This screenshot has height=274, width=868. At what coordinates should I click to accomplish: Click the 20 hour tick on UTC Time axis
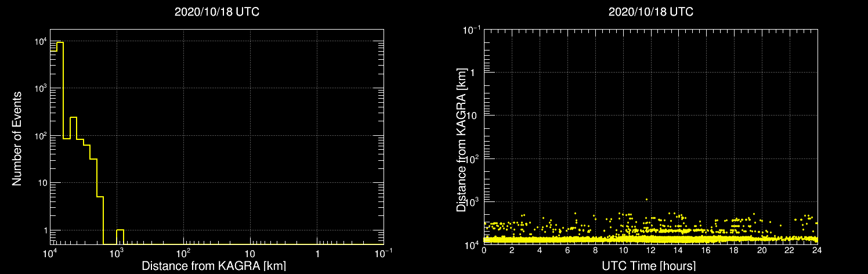[762, 250]
